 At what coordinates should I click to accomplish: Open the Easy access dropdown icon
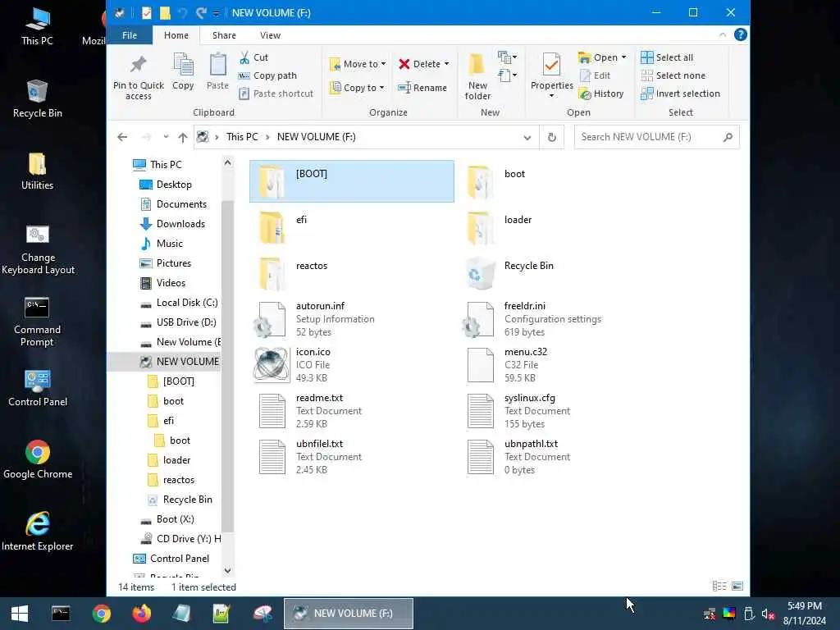click(507, 75)
